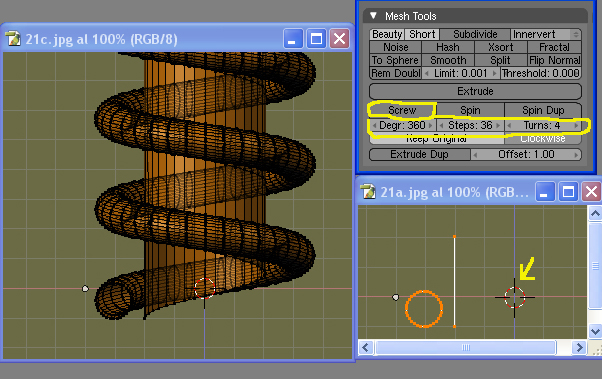Click the orange circle in 21a.jpg
Screen dimensions: 602x379
424,309
